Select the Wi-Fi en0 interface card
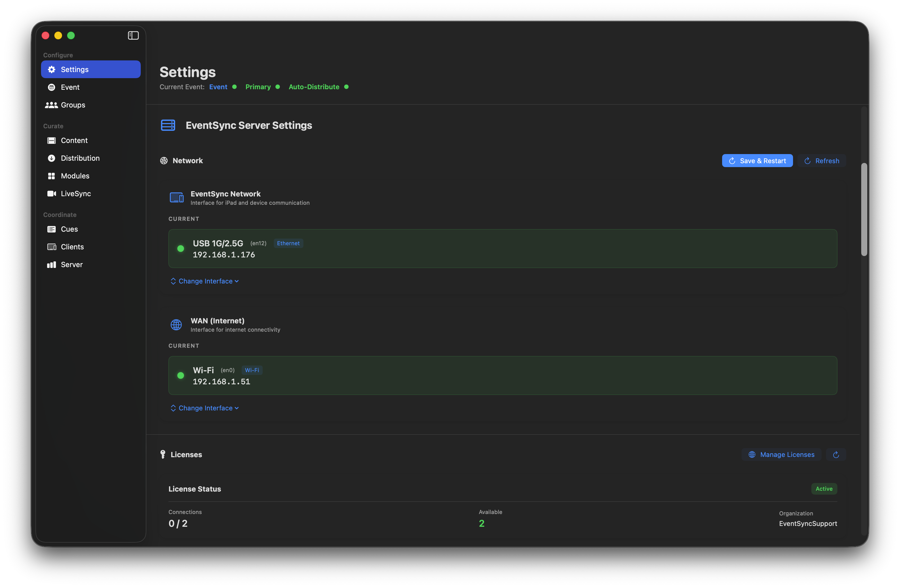Image resolution: width=900 pixels, height=588 pixels. pyautogui.click(x=503, y=375)
